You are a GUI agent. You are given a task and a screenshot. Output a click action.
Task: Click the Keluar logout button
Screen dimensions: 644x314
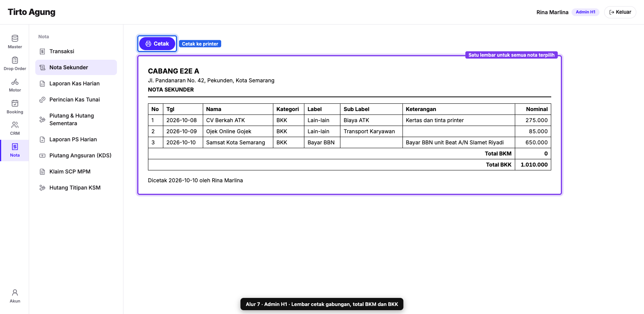[x=620, y=12]
